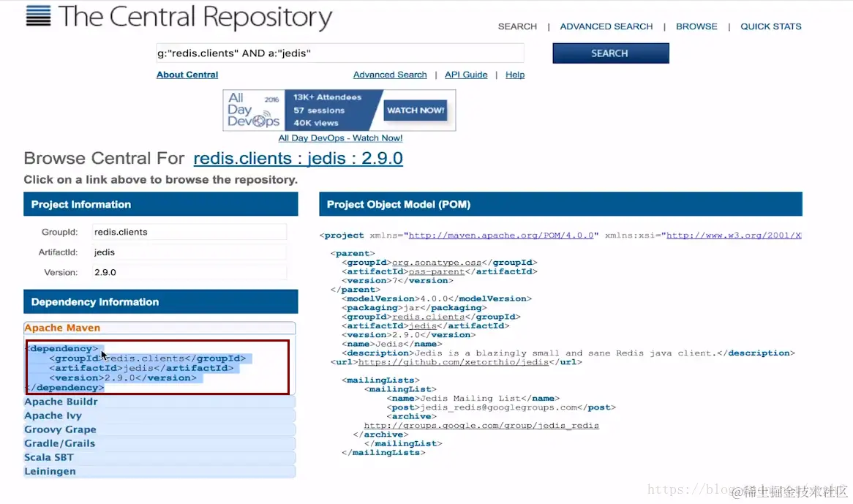Follow the oss-parent artifactId link
The image size is (853, 504).
point(436,271)
